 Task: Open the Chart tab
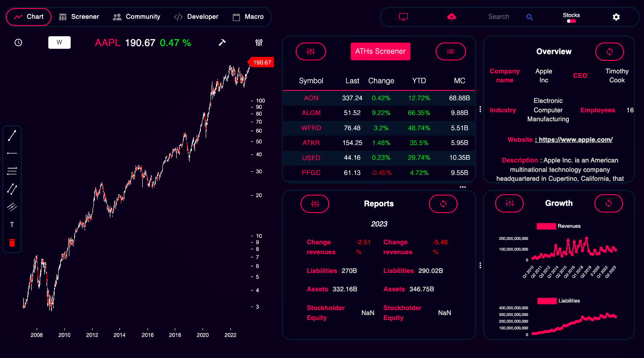click(29, 17)
